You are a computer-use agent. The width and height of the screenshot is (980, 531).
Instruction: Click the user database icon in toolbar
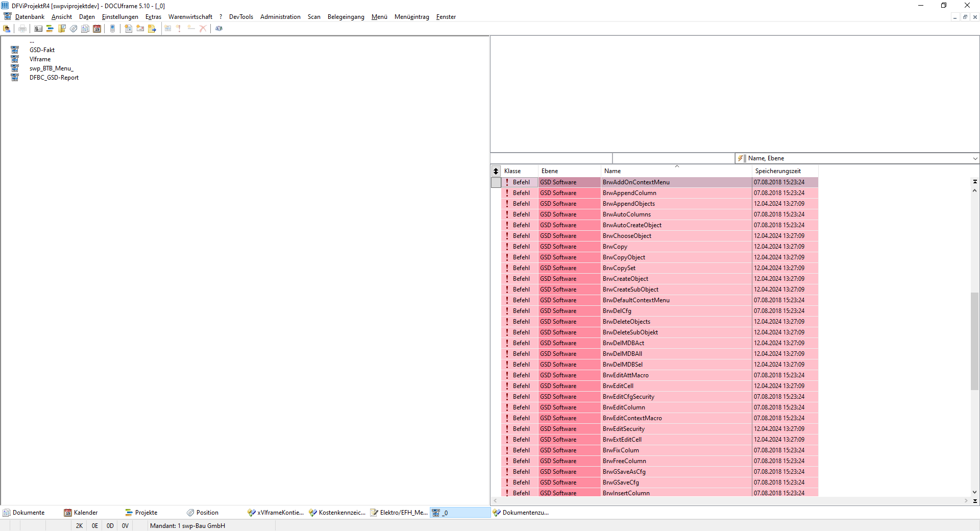click(7, 29)
